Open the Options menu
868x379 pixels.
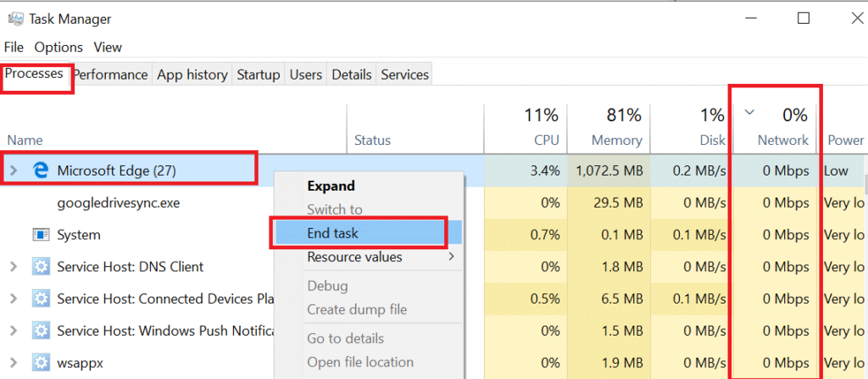(58, 47)
